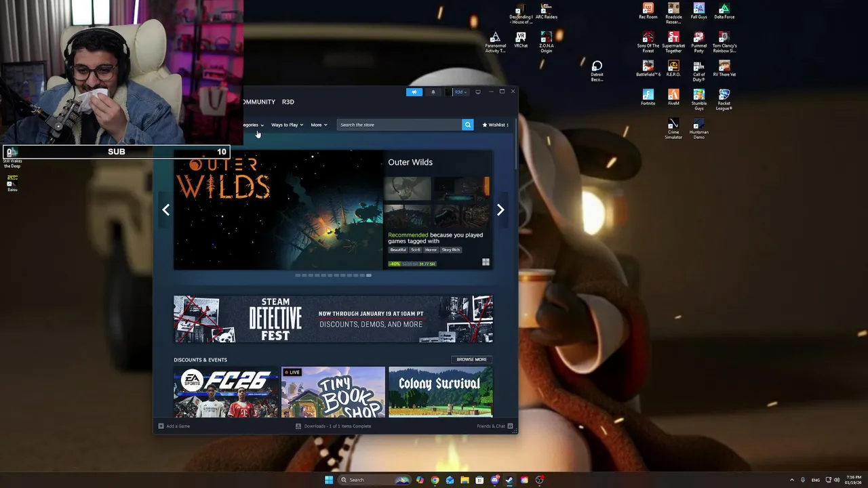The image size is (868, 488).
Task: Advance carousel with right arrow
Action: tap(500, 210)
